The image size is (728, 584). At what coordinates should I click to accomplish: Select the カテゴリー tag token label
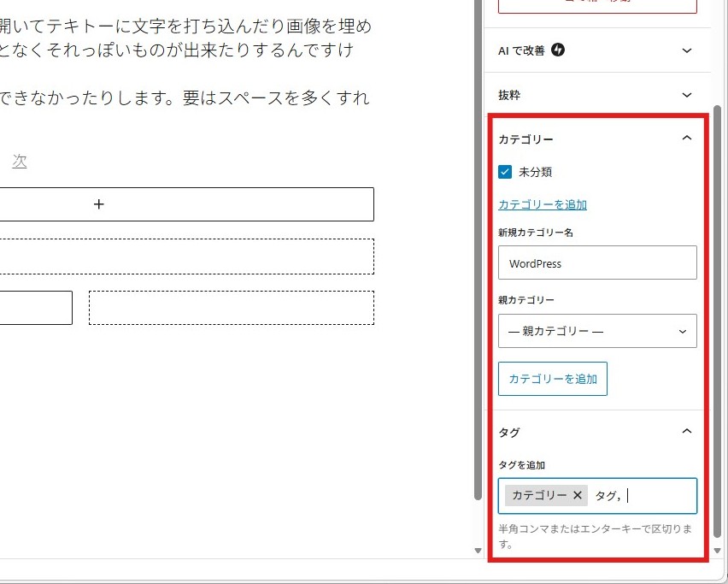point(539,495)
